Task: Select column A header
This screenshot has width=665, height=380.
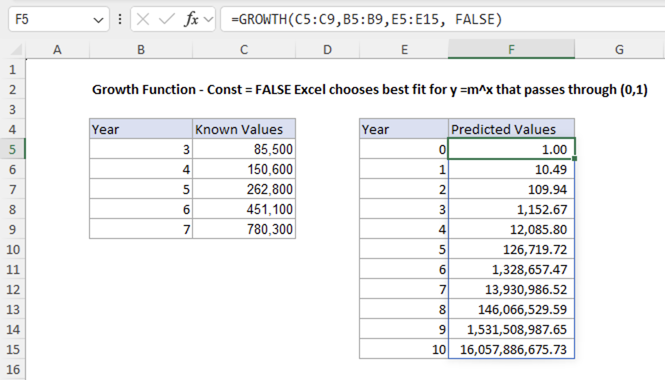Action: (57, 50)
